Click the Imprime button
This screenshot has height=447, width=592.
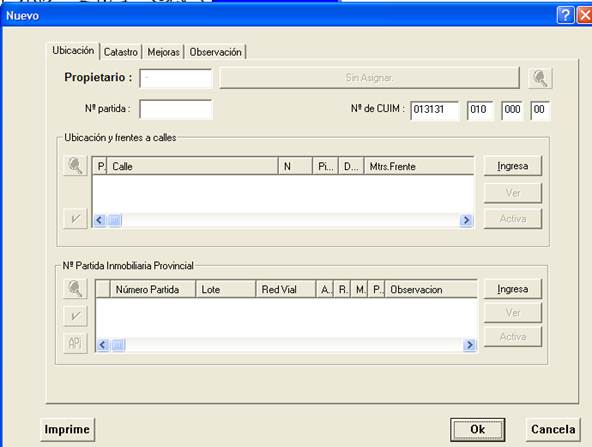[67, 429]
